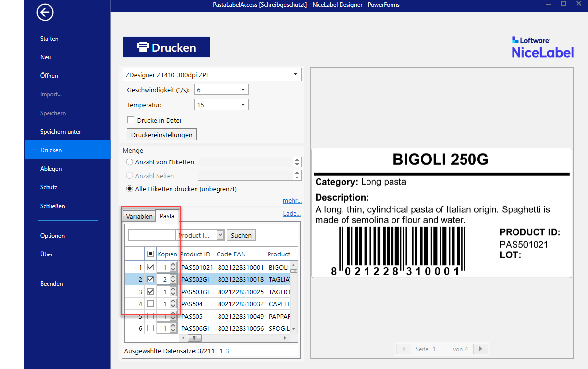Click the Kopien stepper for row 3

point(173,292)
